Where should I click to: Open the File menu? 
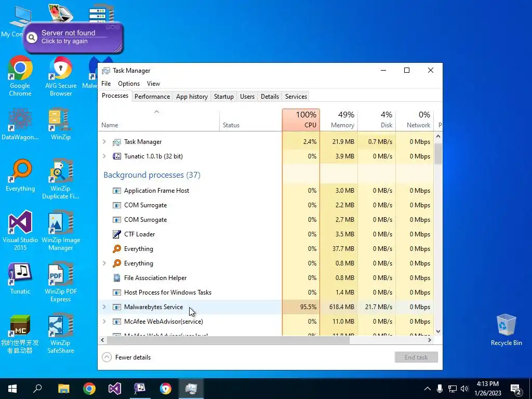pos(106,84)
